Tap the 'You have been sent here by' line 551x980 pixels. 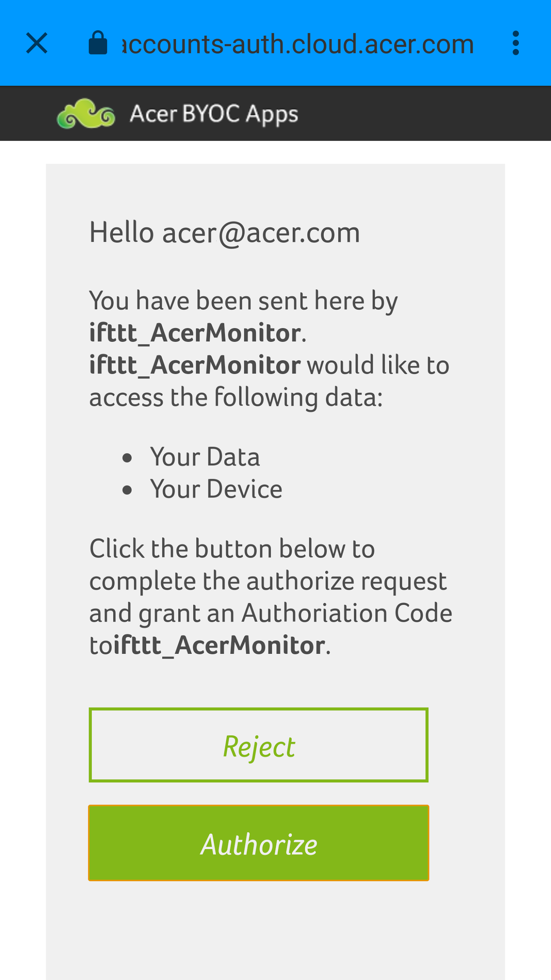click(243, 301)
